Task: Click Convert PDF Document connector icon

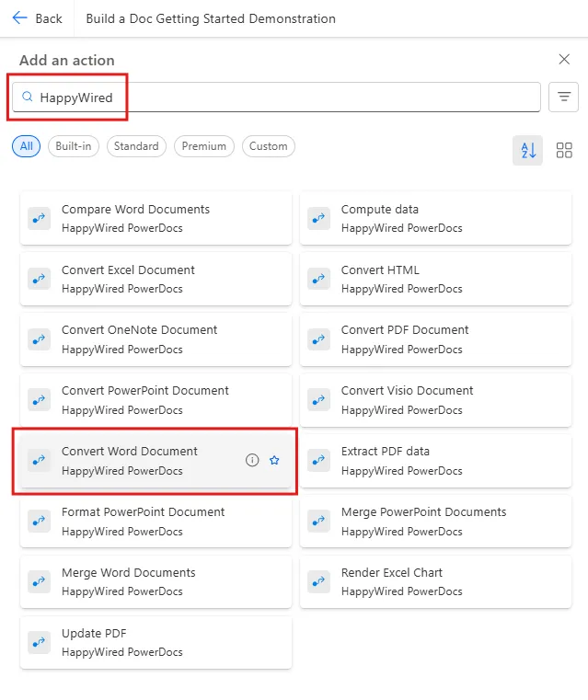Action: [x=318, y=339]
